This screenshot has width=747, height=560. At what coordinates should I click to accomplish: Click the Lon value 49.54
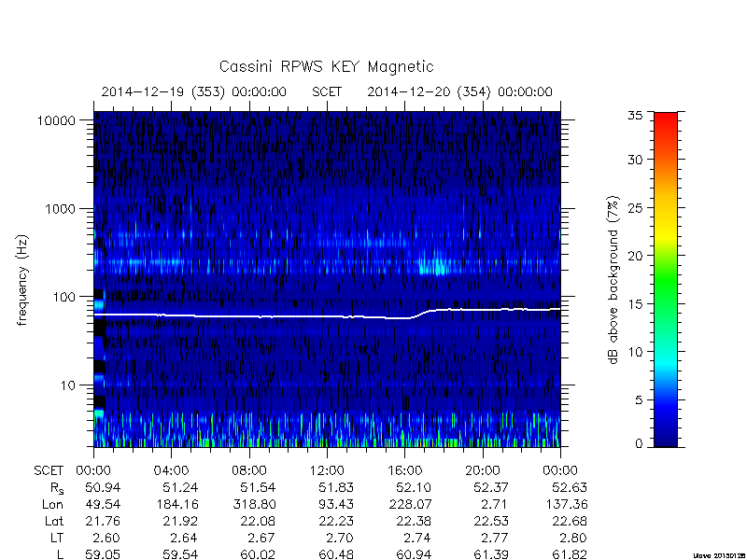pyautogui.click(x=103, y=504)
